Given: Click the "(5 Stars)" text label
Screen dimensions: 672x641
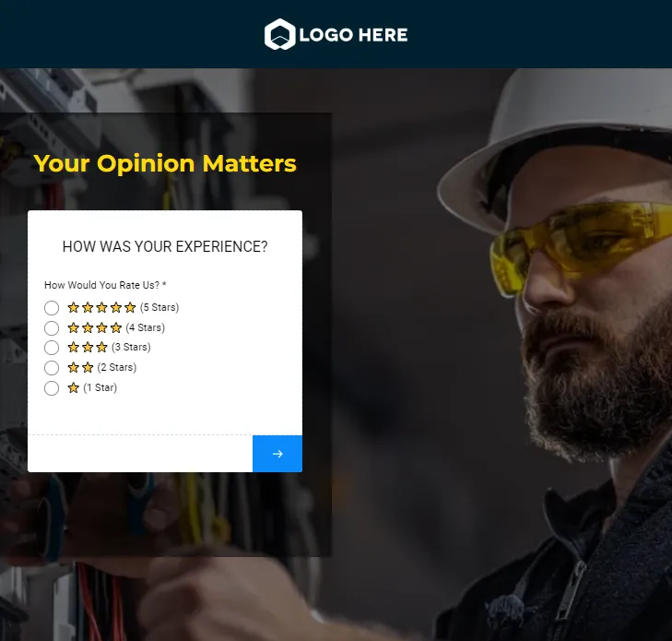Looking at the screenshot, I should pos(159,307).
